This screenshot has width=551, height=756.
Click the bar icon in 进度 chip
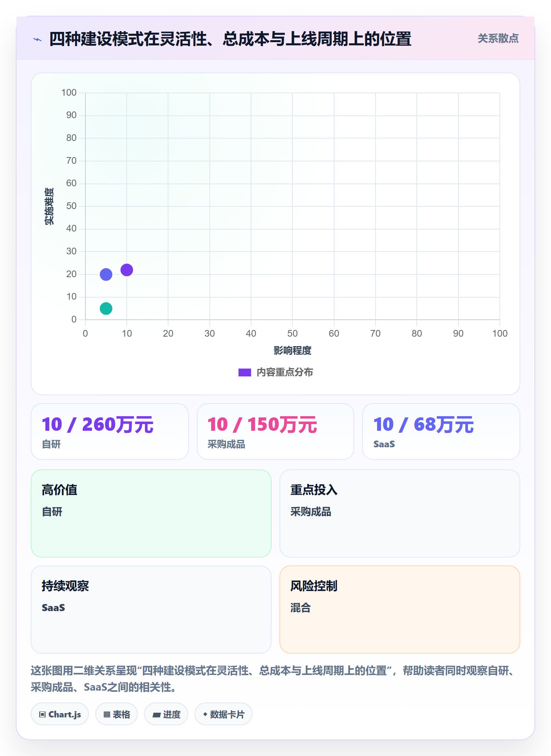156,715
